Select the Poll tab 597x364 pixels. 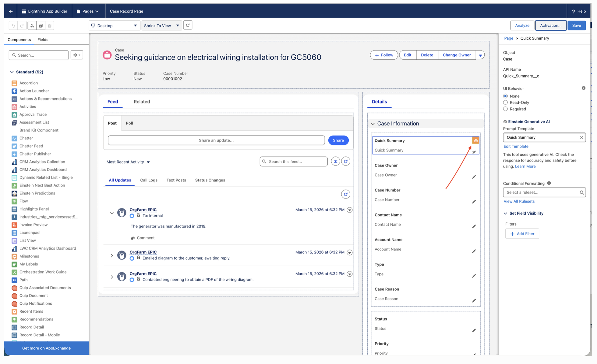[129, 123]
